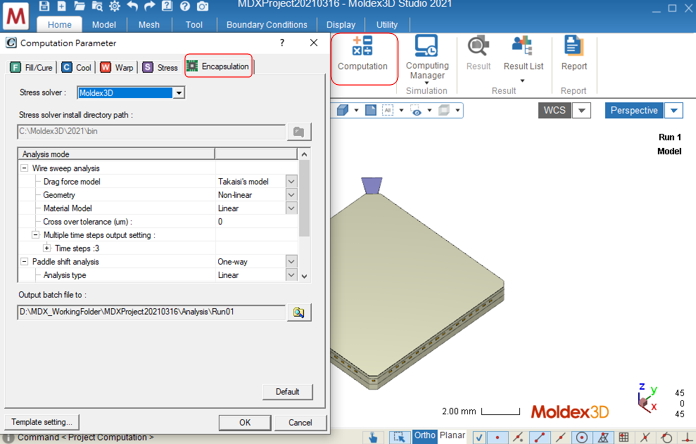Click the Template setting button
696x444 pixels.
tap(41, 423)
